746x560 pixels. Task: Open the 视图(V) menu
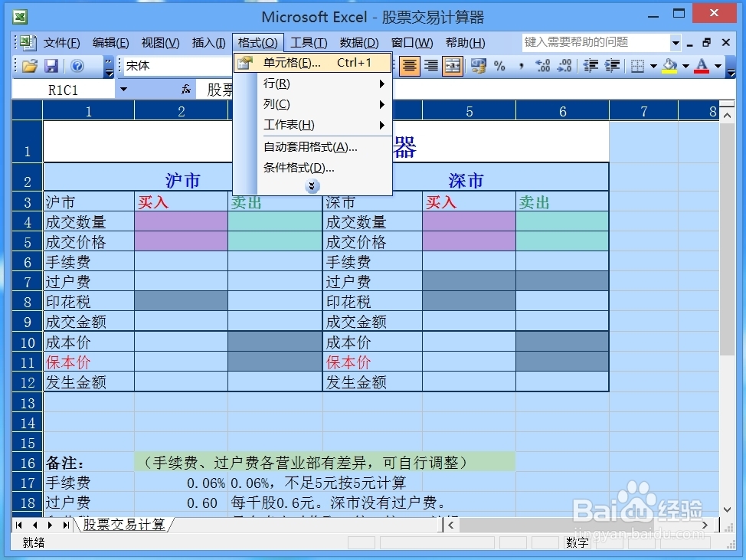point(160,43)
